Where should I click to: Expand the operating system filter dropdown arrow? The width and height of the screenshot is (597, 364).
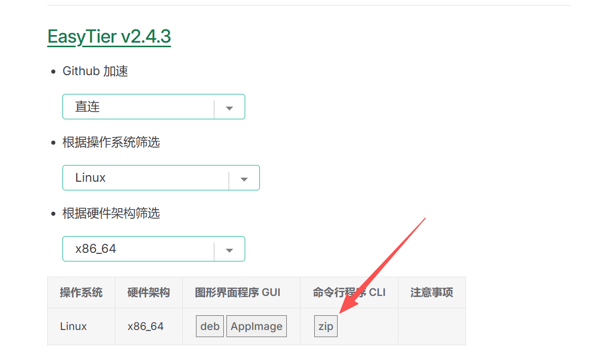244,178
